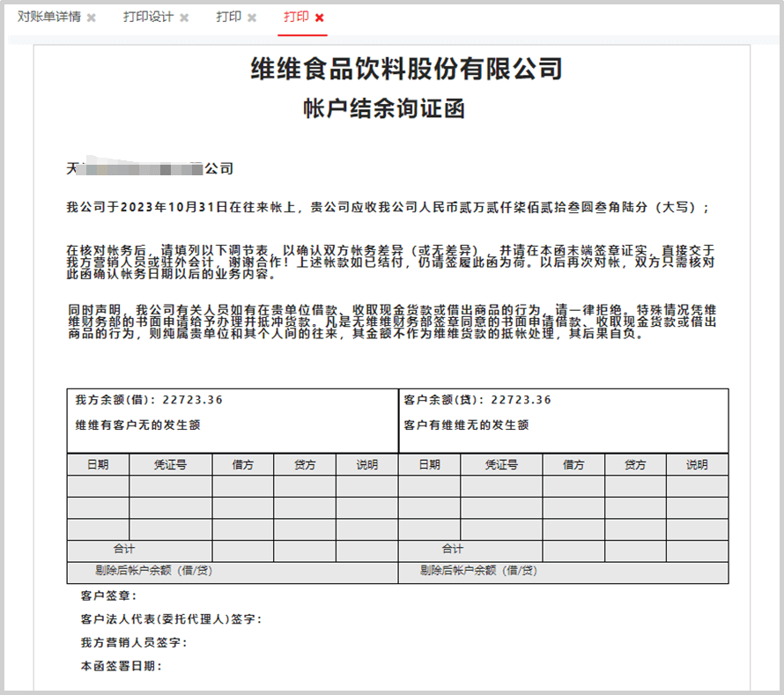Switch to the 对账单详情 tab
The width and height of the screenshot is (784, 695).
click(x=49, y=18)
